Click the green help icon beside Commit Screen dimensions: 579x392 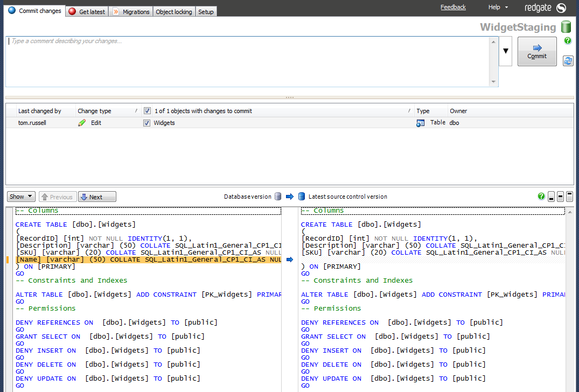pos(568,40)
